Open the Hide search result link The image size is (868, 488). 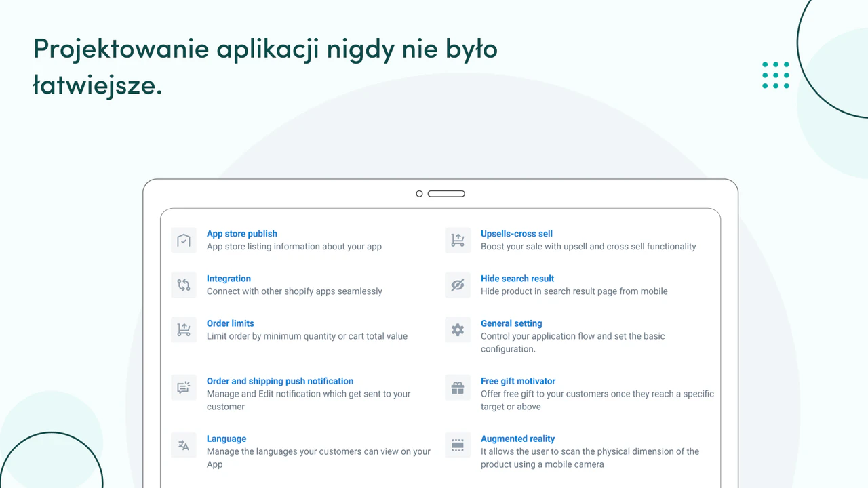[517, 279]
